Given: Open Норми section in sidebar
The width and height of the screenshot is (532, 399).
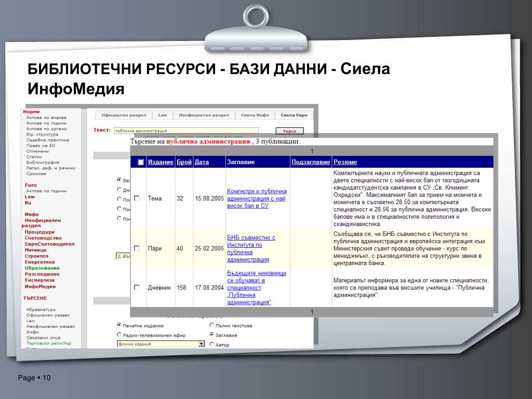Looking at the screenshot, I should pos(31,112).
